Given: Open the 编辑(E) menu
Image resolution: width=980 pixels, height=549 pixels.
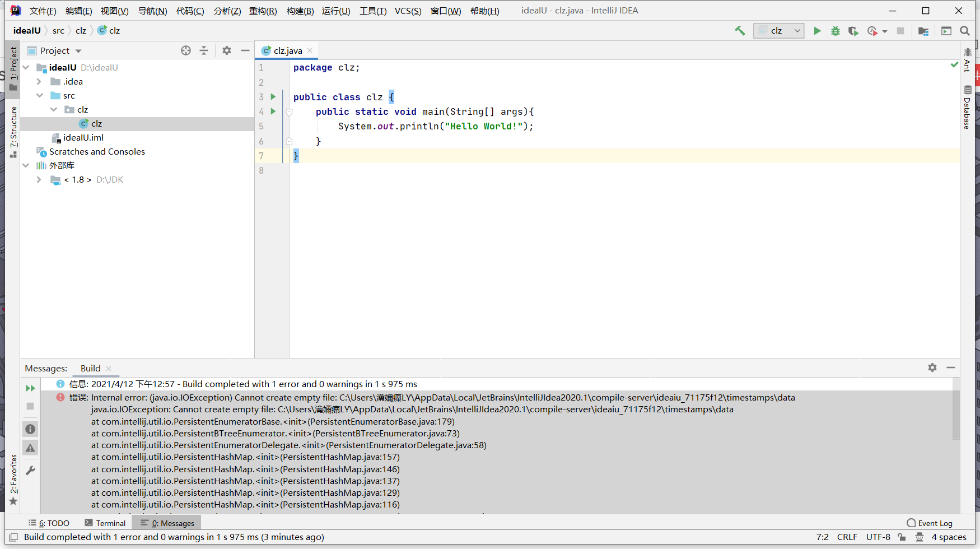Looking at the screenshot, I should [78, 11].
